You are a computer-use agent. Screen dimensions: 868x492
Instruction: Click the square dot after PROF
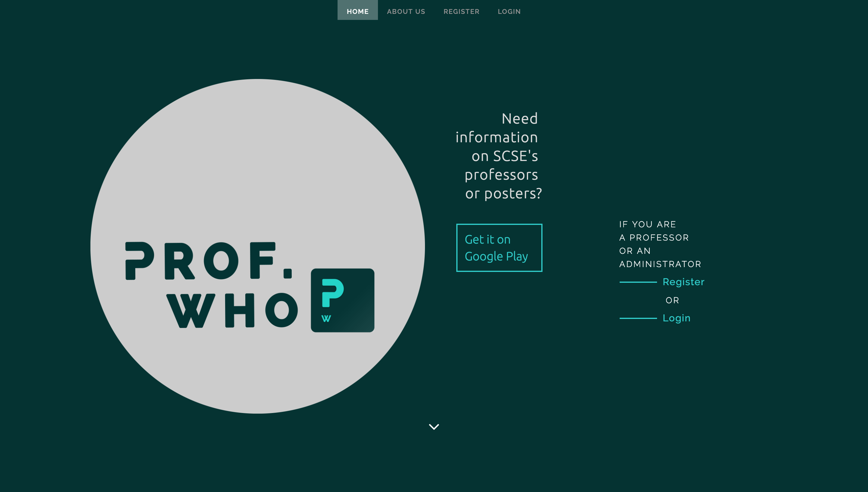click(288, 273)
